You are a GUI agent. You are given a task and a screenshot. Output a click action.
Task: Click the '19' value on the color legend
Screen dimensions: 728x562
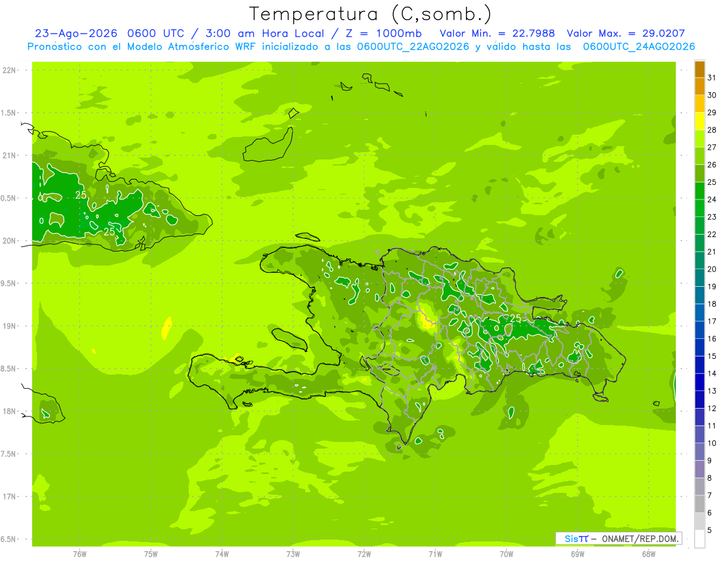[x=712, y=287]
